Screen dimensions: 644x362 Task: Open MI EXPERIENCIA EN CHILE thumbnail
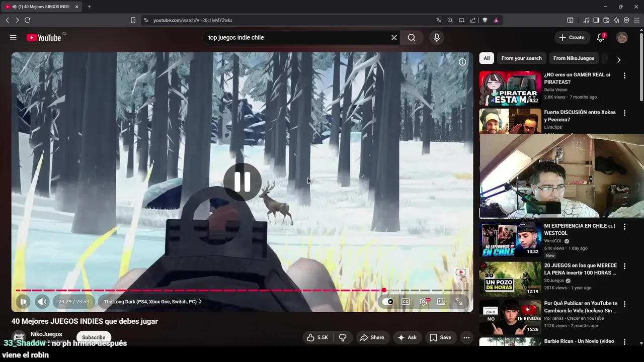510,239
